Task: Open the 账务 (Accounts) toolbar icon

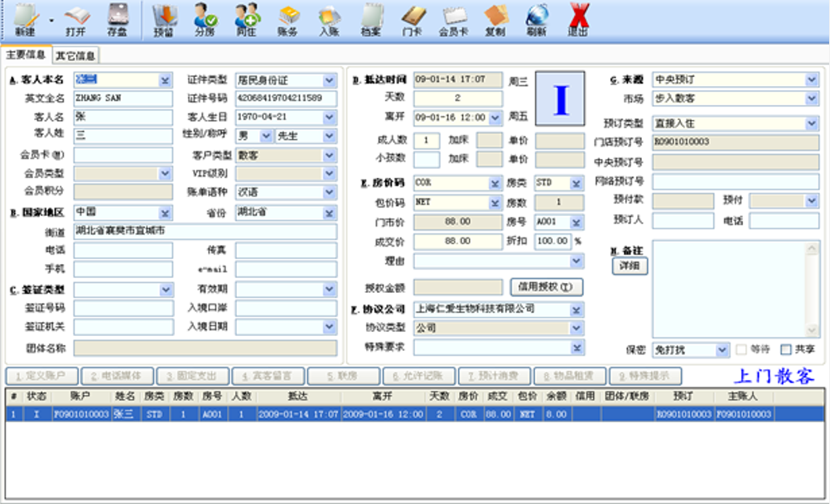Action: click(x=287, y=17)
